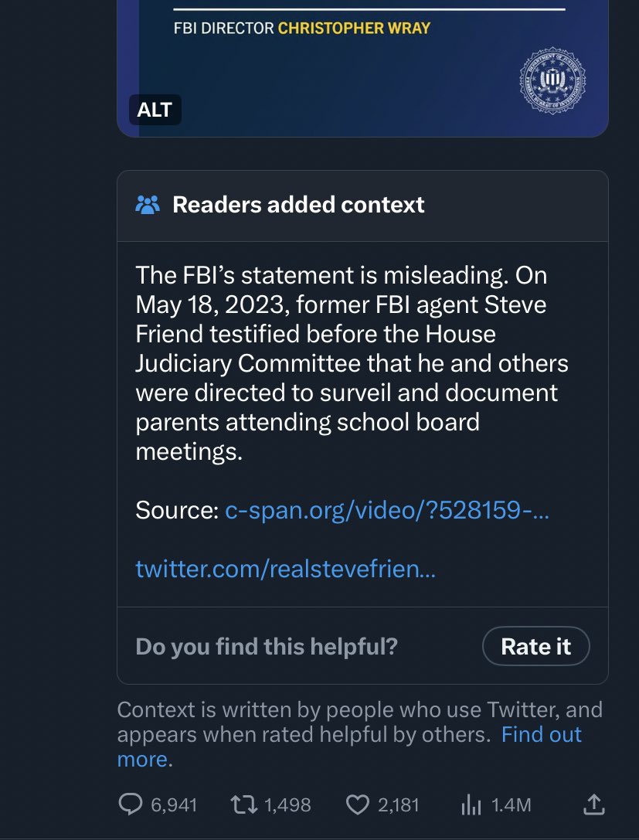Viewport: 639px width, 840px height.
Task: Tap the Readers added context people icon
Action: [148, 205]
